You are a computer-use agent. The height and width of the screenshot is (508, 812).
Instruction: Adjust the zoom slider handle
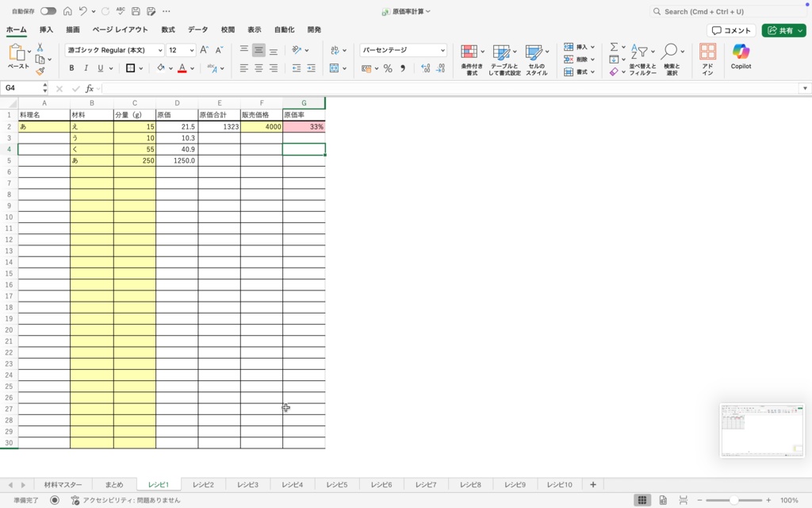click(733, 500)
